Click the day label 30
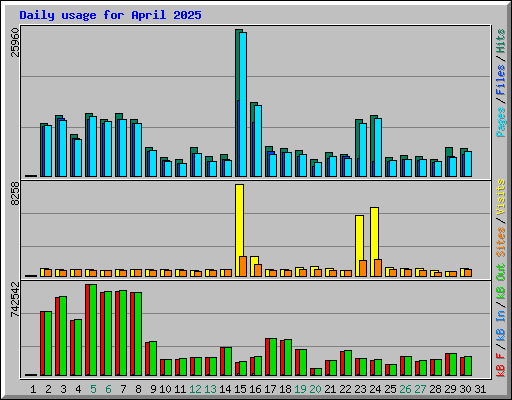The width and height of the screenshot is (512, 400). [x=465, y=389]
